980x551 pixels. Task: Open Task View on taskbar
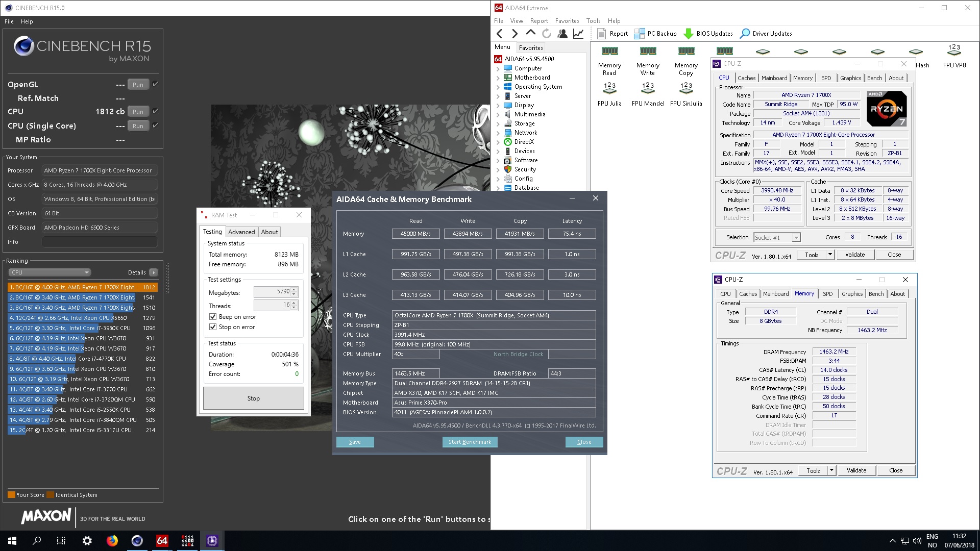pyautogui.click(x=61, y=541)
